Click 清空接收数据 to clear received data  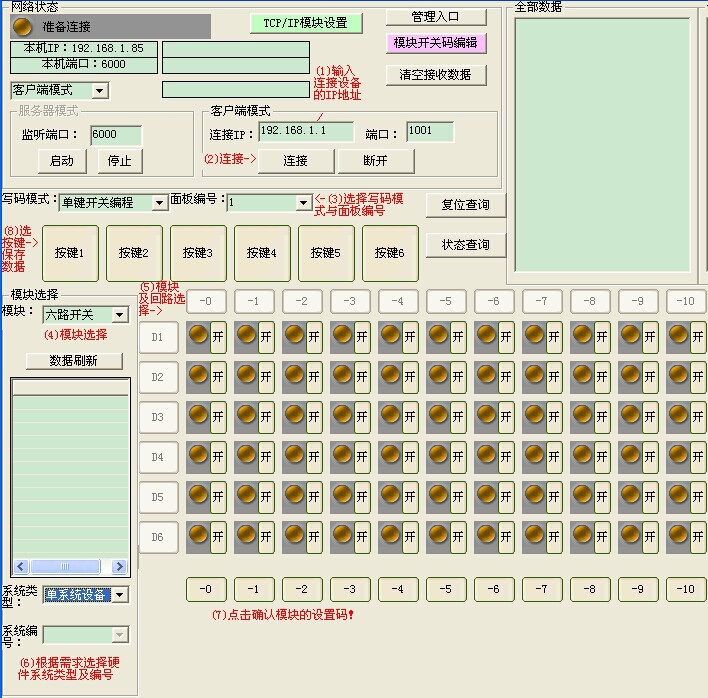436,75
